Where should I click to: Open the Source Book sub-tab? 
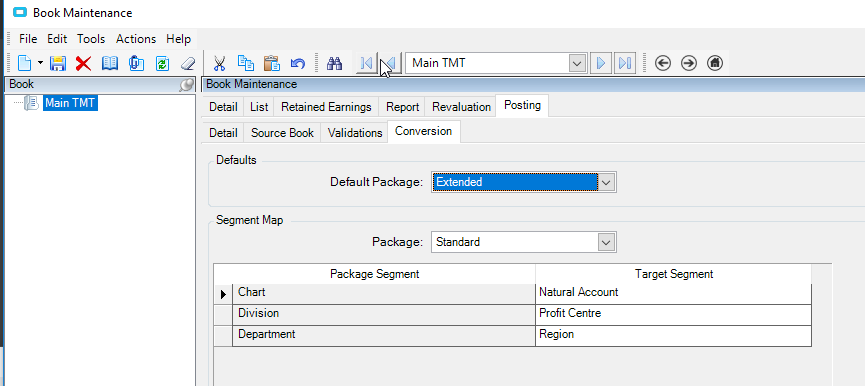pos(282,133)
